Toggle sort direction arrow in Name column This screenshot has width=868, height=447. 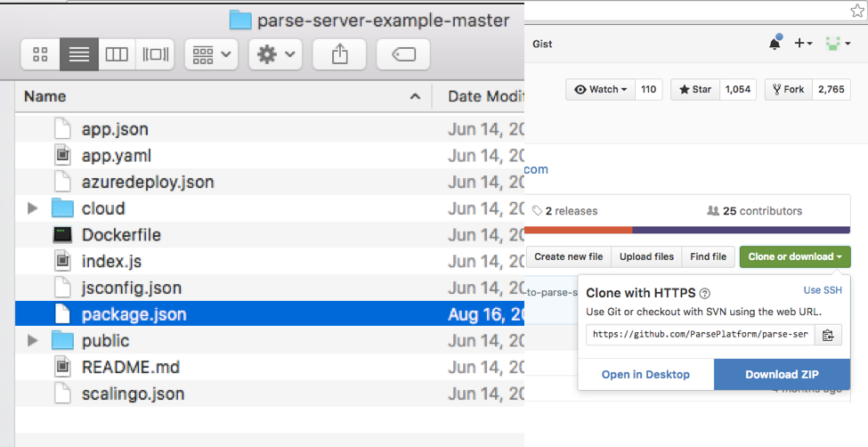click(415, 96)
